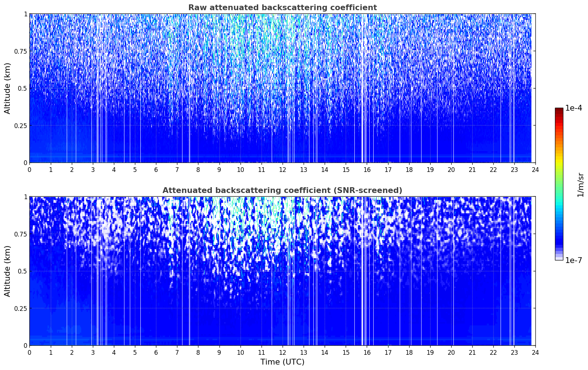Click the color scale bar
The image size is (588, 370).
point(559,184)
